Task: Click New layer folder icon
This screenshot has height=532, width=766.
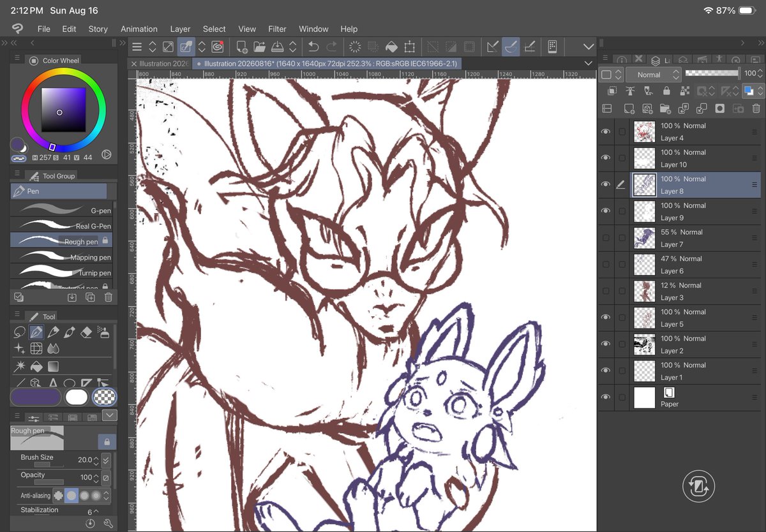Action: tap(665, 108)
